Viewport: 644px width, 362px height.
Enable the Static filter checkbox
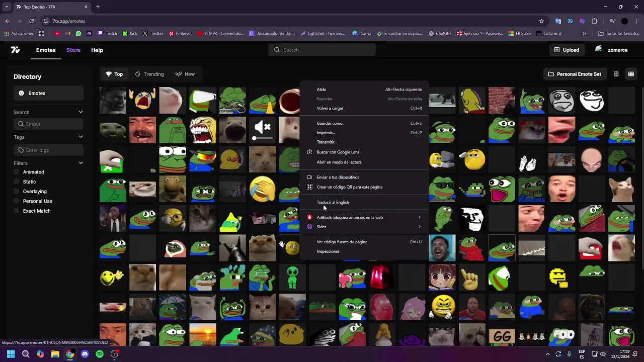coord(17,182)
